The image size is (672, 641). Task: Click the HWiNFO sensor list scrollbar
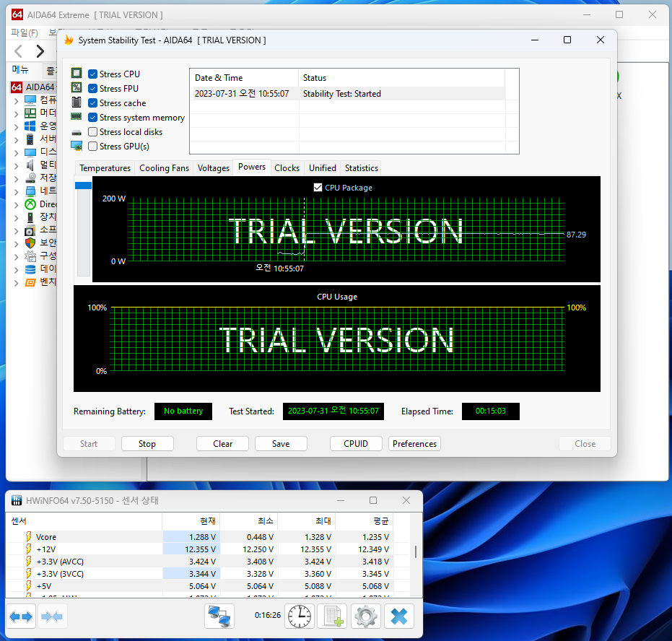click(x=416, y=551)
